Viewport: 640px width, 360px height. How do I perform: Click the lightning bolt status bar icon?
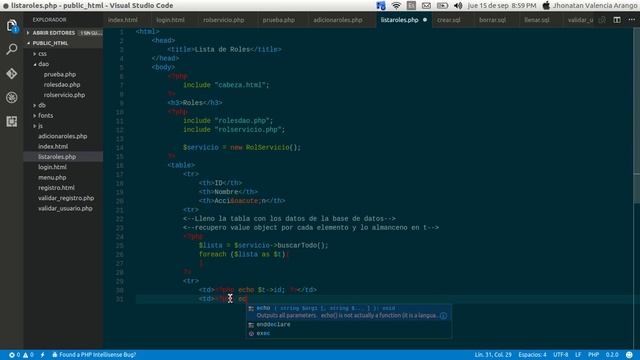click(42, 355)
